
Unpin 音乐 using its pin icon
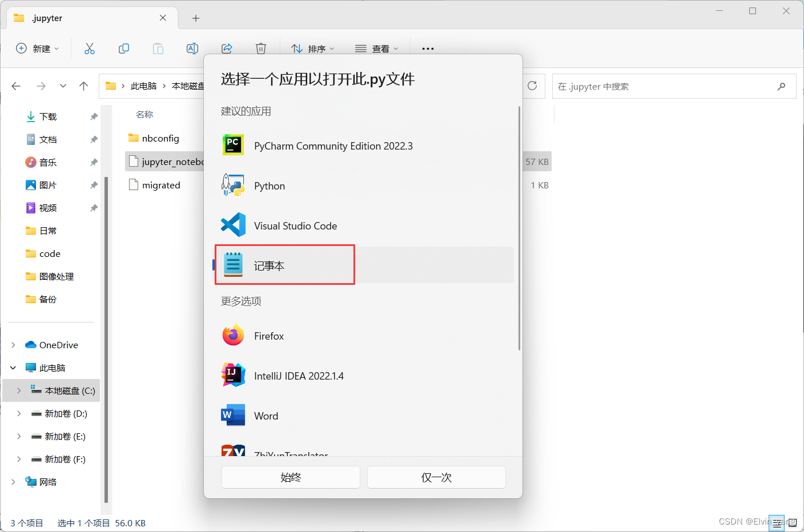[94, 162]
